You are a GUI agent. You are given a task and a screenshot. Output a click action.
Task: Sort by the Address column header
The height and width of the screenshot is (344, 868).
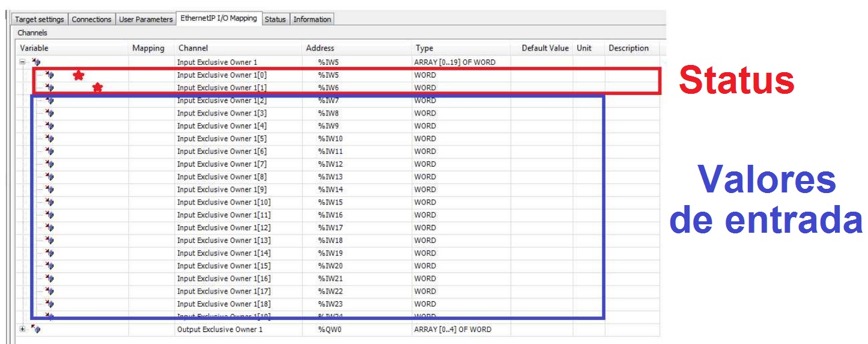(357, 48)
